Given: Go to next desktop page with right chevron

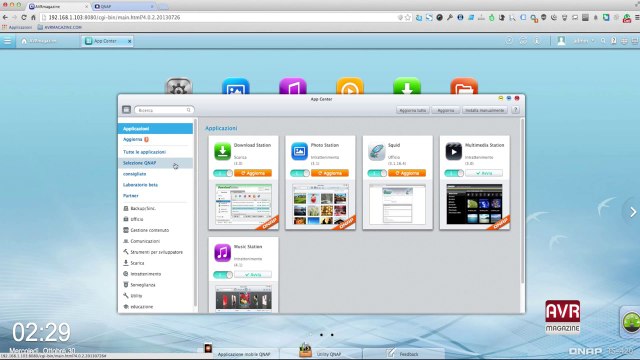Looking at the screenshot, I should pos(633,212).
